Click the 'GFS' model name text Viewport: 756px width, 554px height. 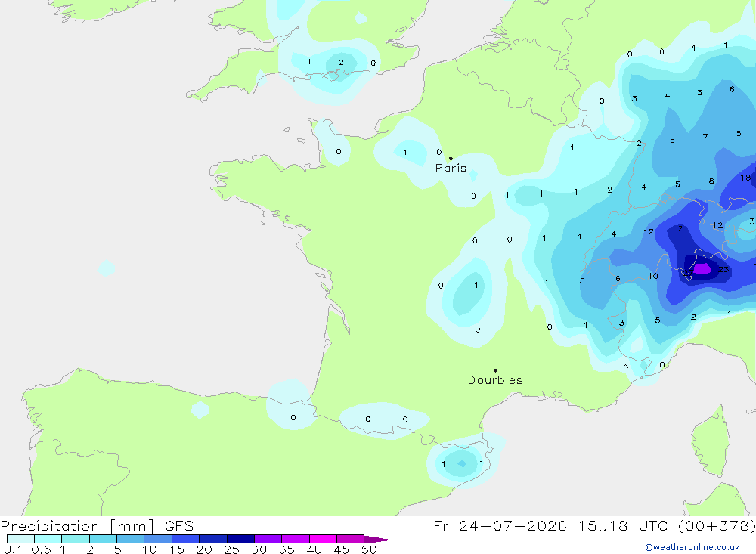tap(179, 526)
